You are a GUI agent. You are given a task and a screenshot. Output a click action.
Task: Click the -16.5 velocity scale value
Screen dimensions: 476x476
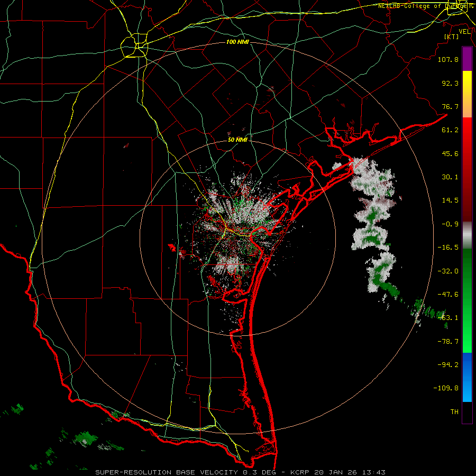pos(448,248)
